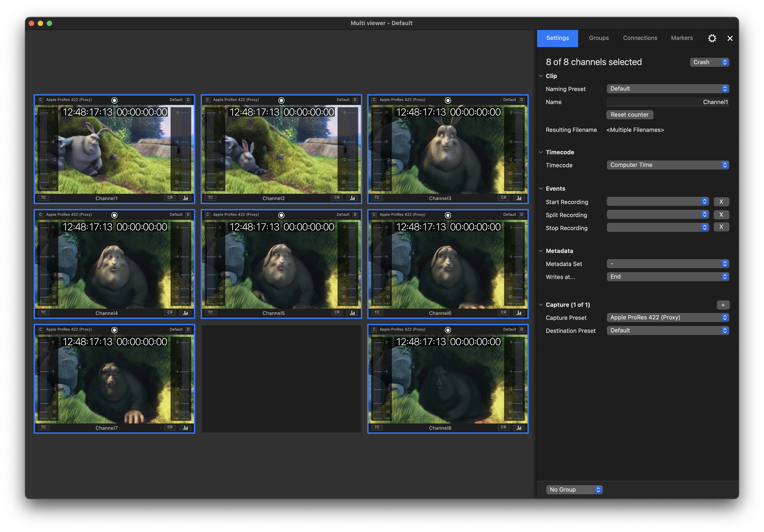
Task: Click the D destination badge on Channel3
Action: pos(522,100)
